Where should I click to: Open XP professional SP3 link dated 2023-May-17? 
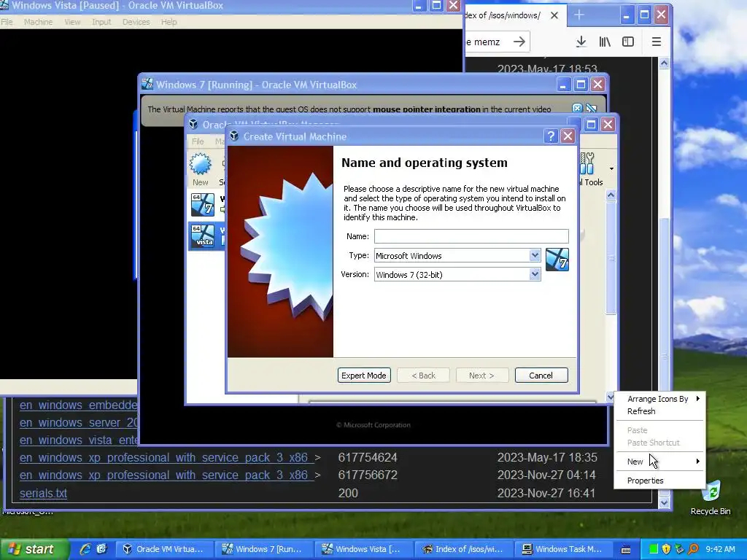(167, 457)
